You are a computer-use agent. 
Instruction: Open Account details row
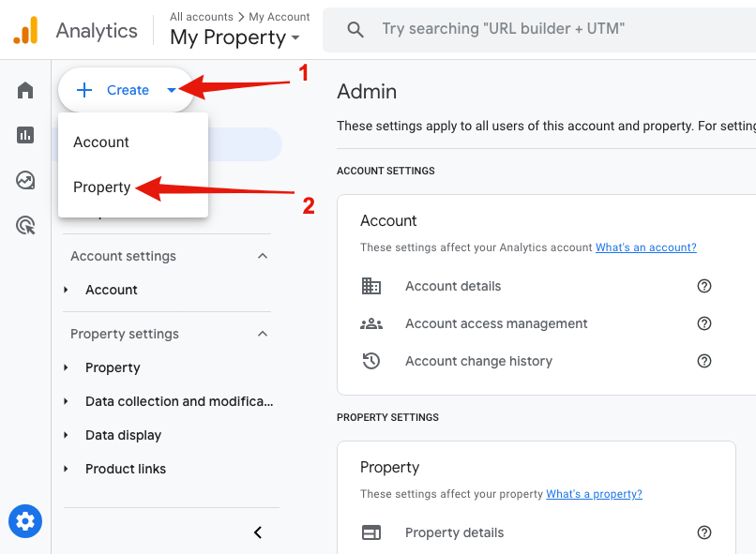click(537, 286)
